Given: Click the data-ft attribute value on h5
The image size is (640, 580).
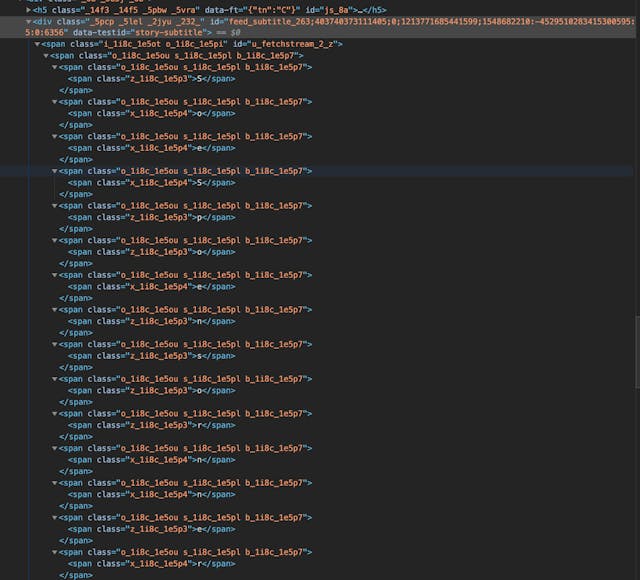Looking at the screenshot, I should pyautogui.click(x=272, y=10).
